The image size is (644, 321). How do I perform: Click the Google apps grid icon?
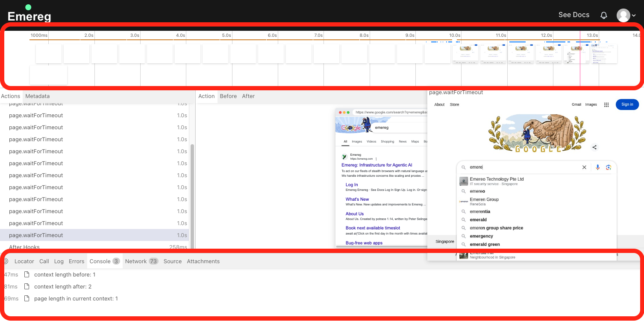click(606, 104)
